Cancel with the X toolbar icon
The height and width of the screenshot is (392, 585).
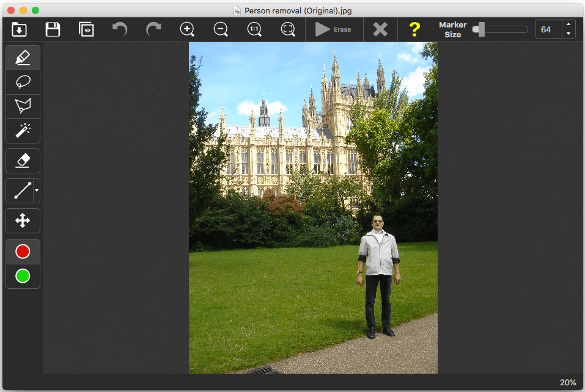[x=380, y=29]
